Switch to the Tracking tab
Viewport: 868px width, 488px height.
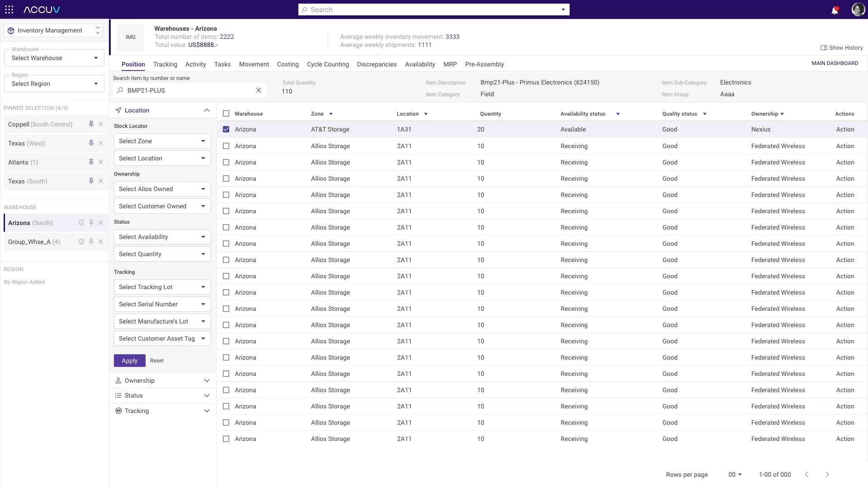point(165,64)
